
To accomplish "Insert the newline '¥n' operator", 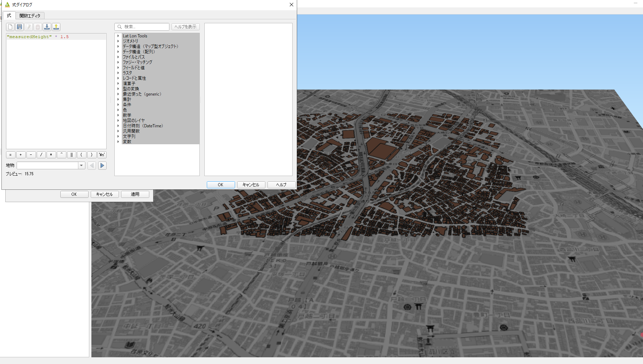I will point(102,155).
